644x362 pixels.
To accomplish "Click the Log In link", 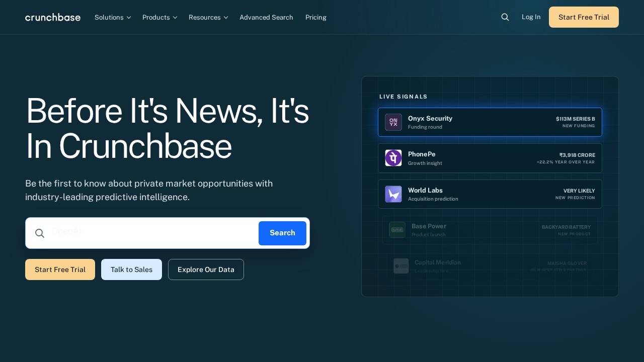I will 531,17.
